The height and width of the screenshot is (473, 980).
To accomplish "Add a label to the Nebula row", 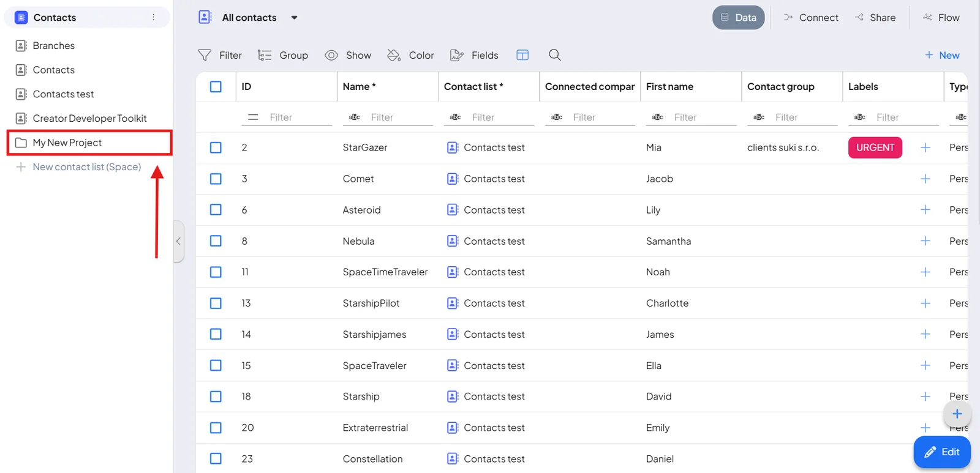I will [925, 241].
